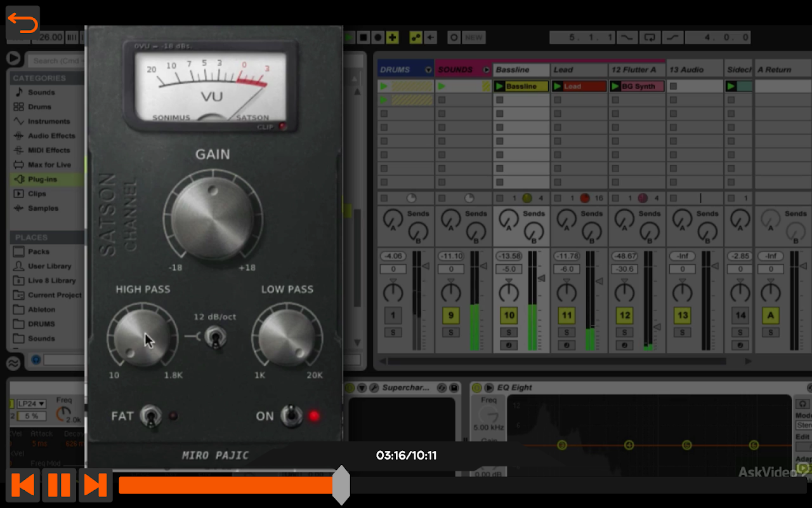Image resolution: width=812 pixels, height=508 pixels.
Task: Toggle track 12 activator button
Action: coord(624,316)
